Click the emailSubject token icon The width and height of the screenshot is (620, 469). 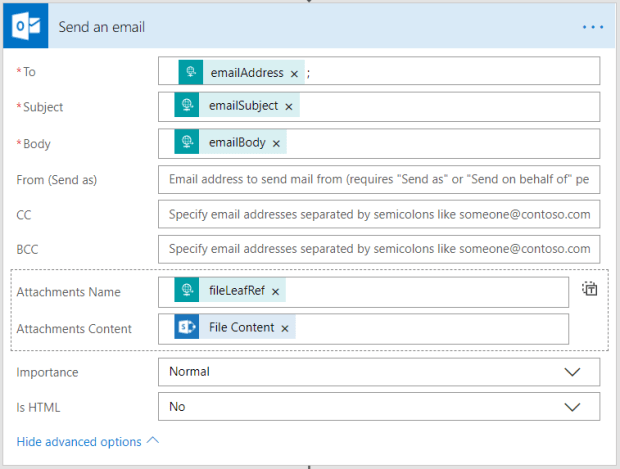coord(186,107)
